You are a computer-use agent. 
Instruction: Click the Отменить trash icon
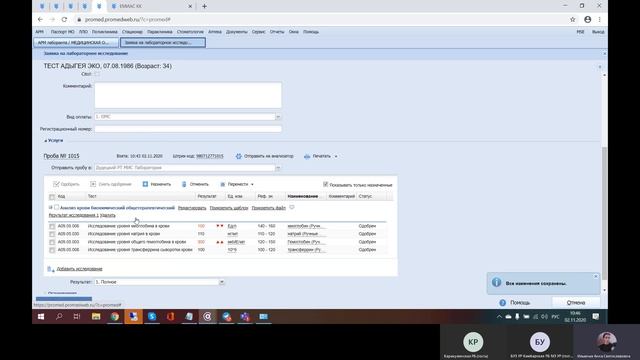pos(184,184)
